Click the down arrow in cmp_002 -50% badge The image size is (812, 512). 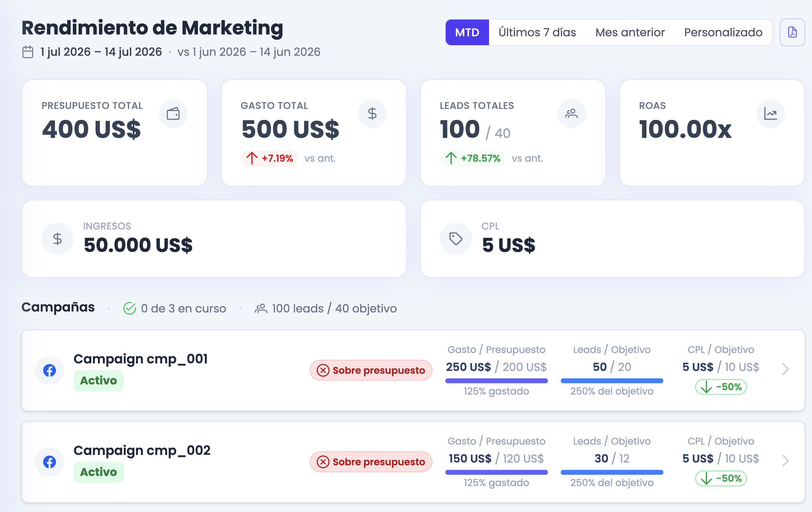[706, 479]
